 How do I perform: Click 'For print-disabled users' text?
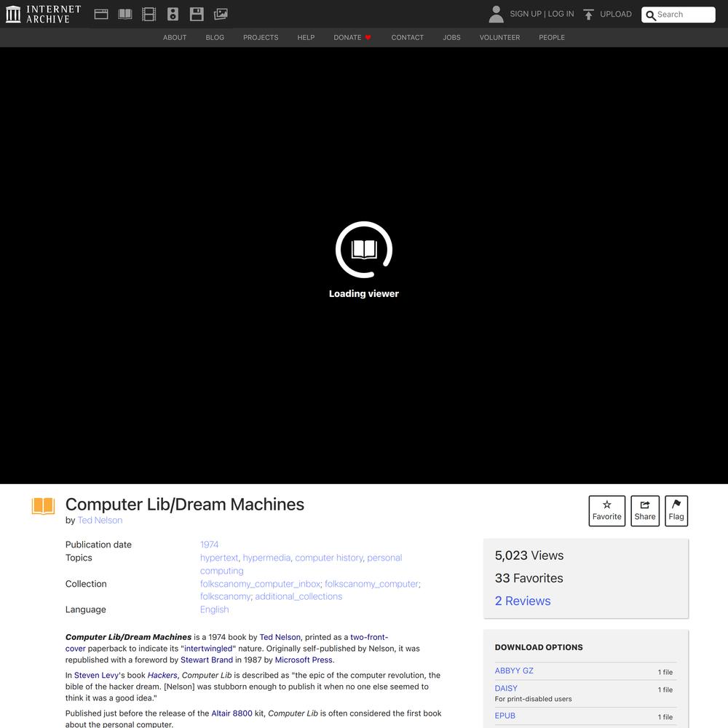pos(534,699)
